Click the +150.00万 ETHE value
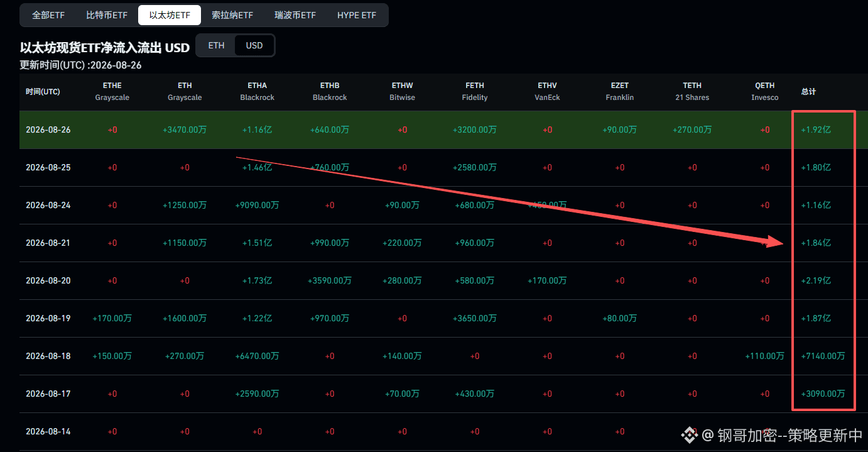Image resolution: width=868 pixels, height=452 pixels. [112, 356]
